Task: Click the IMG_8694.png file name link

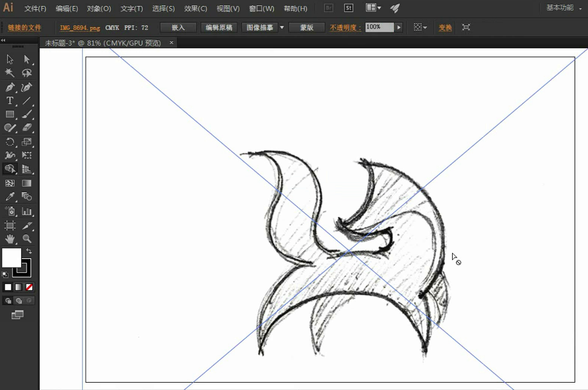Action: click(80, 28)
